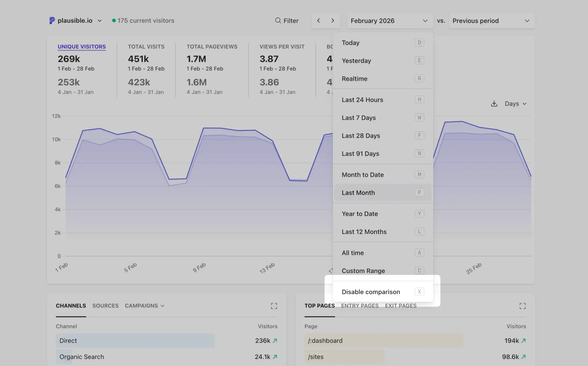Expand Channels panel to fullscreen
The image size is (588, 366).
point(274,306)
